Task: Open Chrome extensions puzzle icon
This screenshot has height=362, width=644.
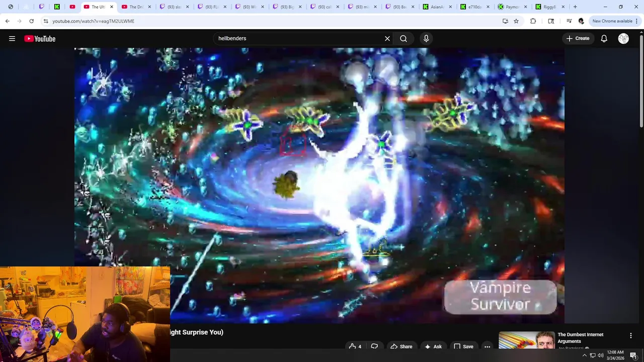Action: tap(533, 21)
